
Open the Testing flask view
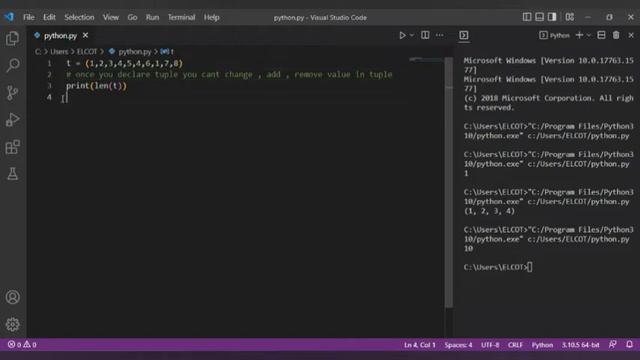point(13,174)
